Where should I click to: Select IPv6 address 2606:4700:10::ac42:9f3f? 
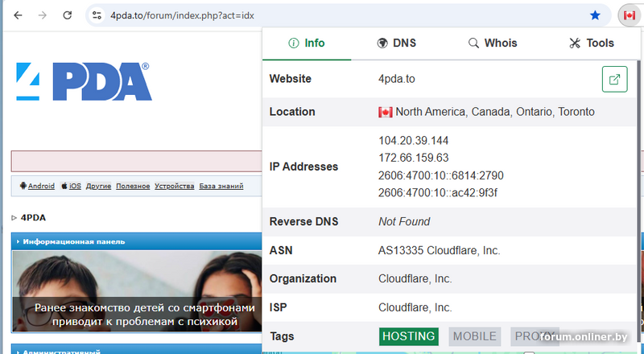coord(437,192)
